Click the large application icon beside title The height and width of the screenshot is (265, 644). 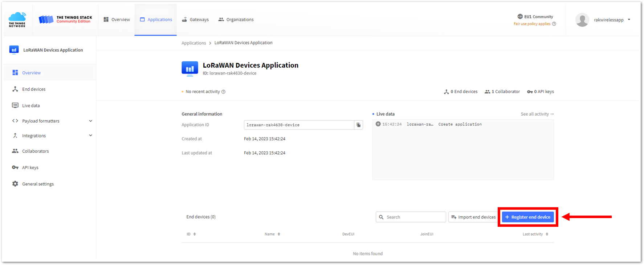[190, 69]
